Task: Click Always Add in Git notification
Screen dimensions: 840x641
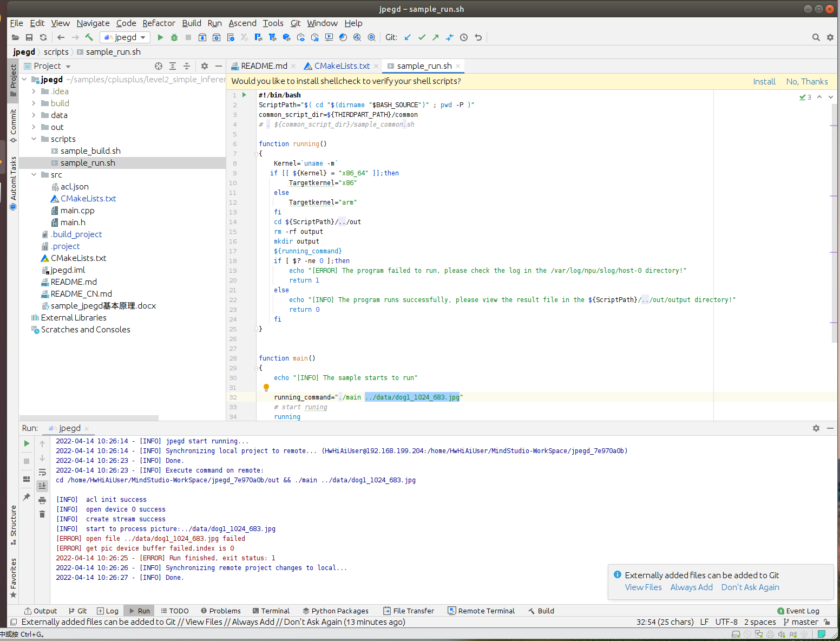Action: click(x=691, y=587)
